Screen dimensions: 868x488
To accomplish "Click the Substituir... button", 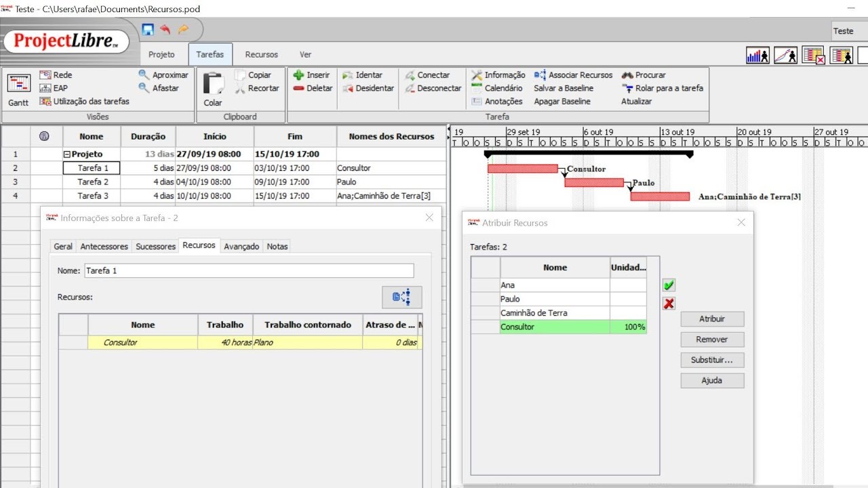I will click(712, 360).
